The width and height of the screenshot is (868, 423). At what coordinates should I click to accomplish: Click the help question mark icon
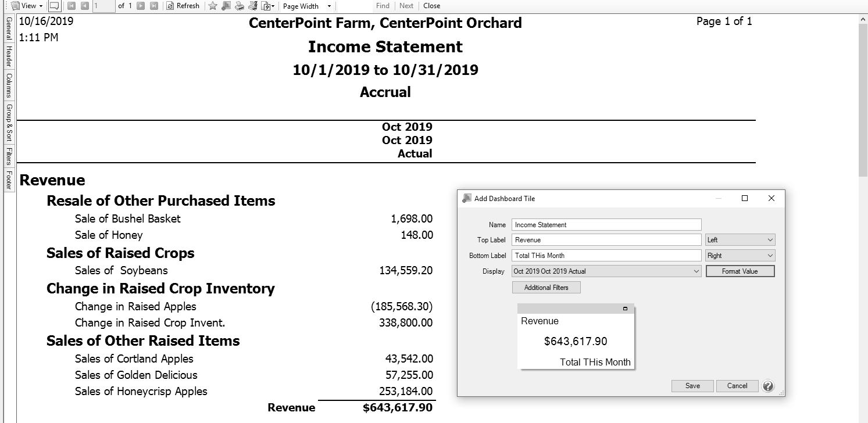[x=768, y=386]
